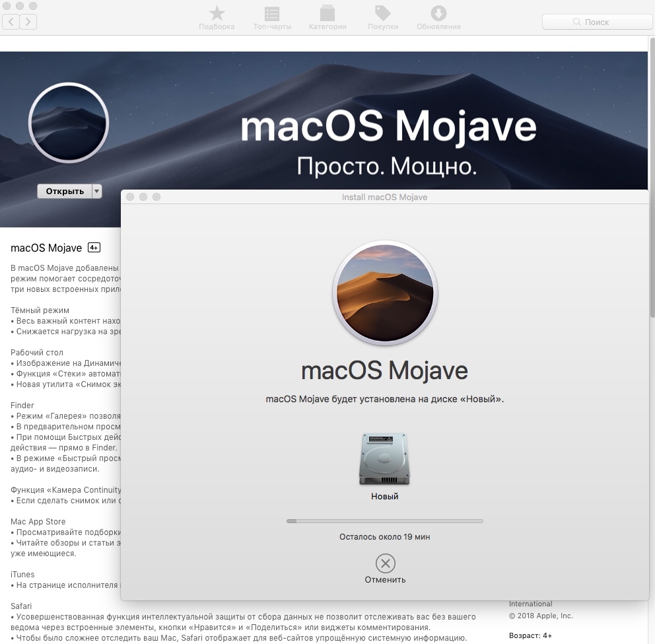Click the 'Рабочий стол' heading

(37, 352)
